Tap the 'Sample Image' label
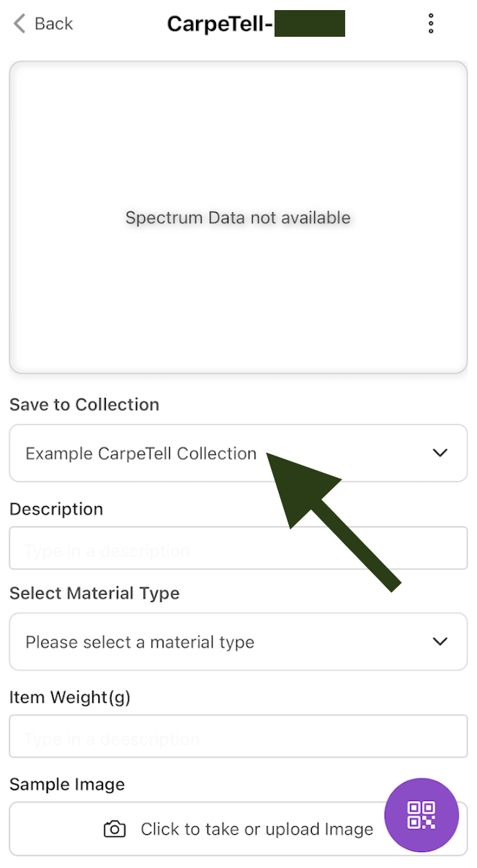Screen dimensions: 477x868 pyautogui.click(x=67, y=784)
